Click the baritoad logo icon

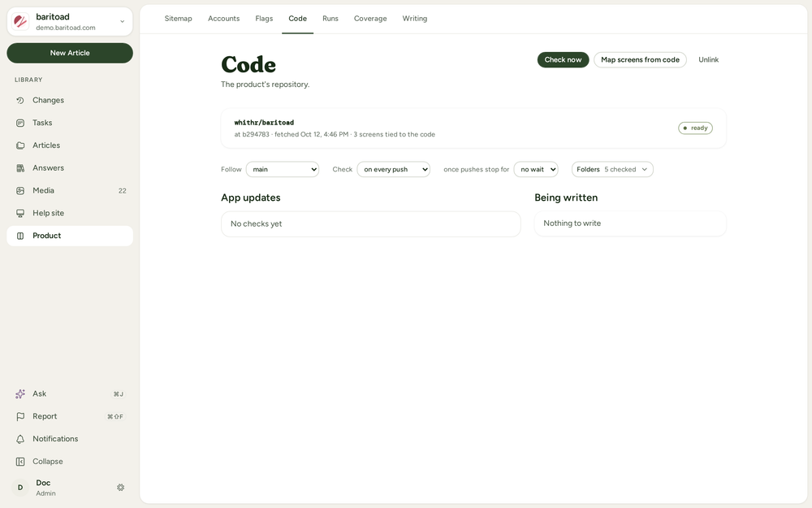(x=20, y=21)
